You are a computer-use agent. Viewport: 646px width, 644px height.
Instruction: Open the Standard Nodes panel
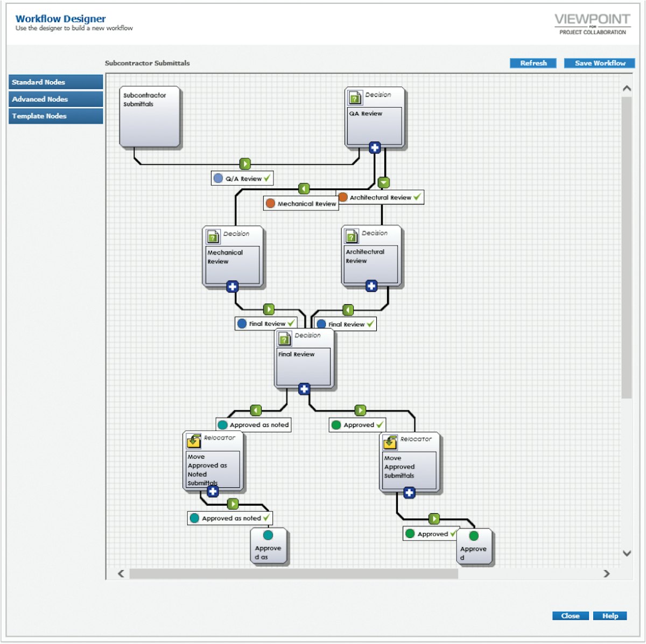[55, 82]
